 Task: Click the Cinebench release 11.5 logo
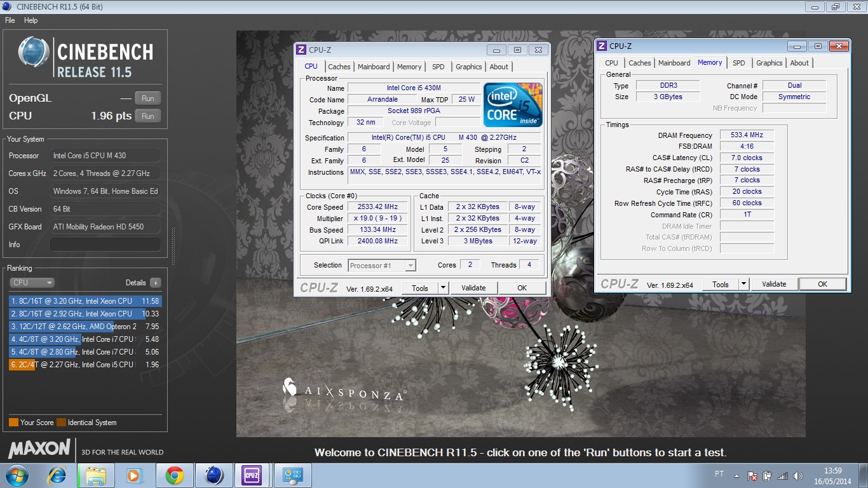point(86,57)
